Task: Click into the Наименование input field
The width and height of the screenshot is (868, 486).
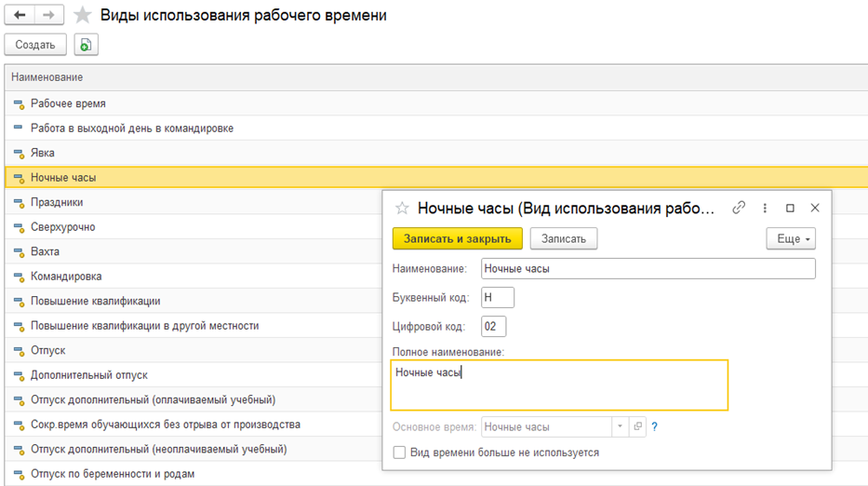Action: (648, 269)
